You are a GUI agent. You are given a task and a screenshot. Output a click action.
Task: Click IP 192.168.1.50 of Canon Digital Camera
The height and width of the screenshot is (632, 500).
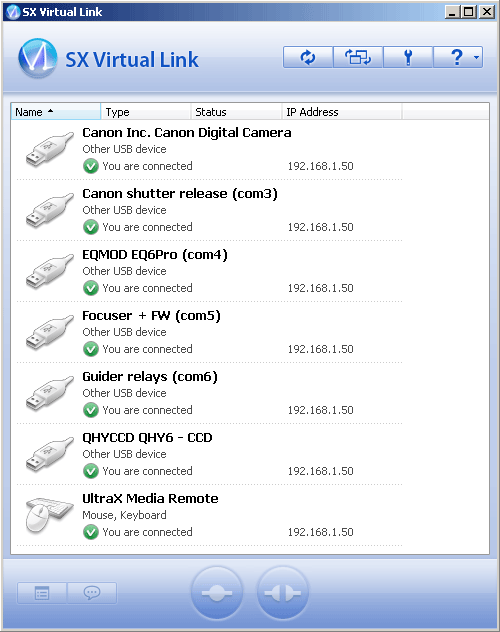(320, 166)
